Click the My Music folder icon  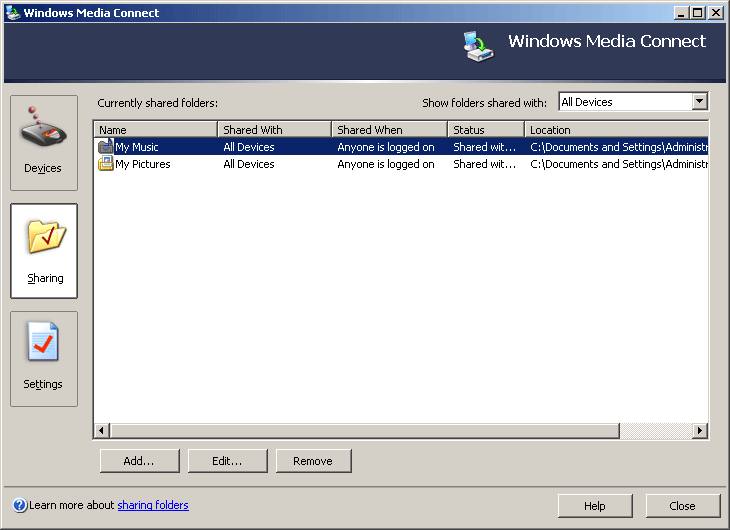click(106, 147)
